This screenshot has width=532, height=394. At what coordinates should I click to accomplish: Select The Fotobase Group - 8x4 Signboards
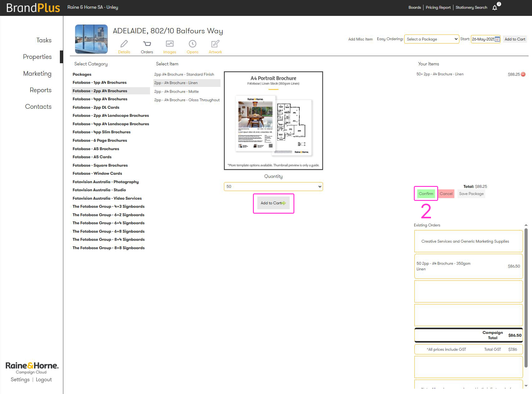[x=109, y=240]
